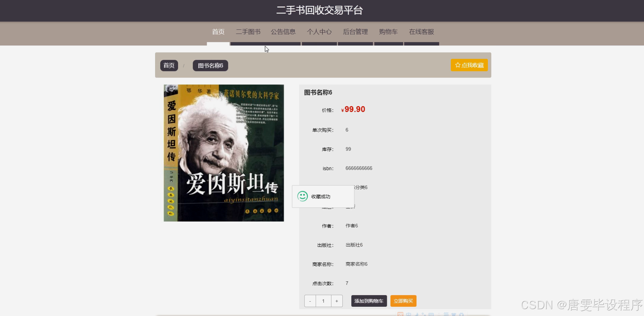Switch to the 后台管理 section

pos(355,32)
